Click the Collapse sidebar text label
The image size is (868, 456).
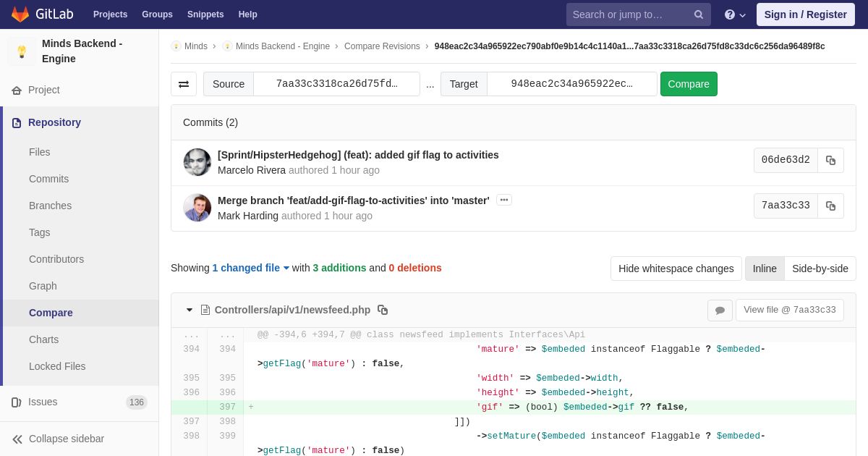67,439
